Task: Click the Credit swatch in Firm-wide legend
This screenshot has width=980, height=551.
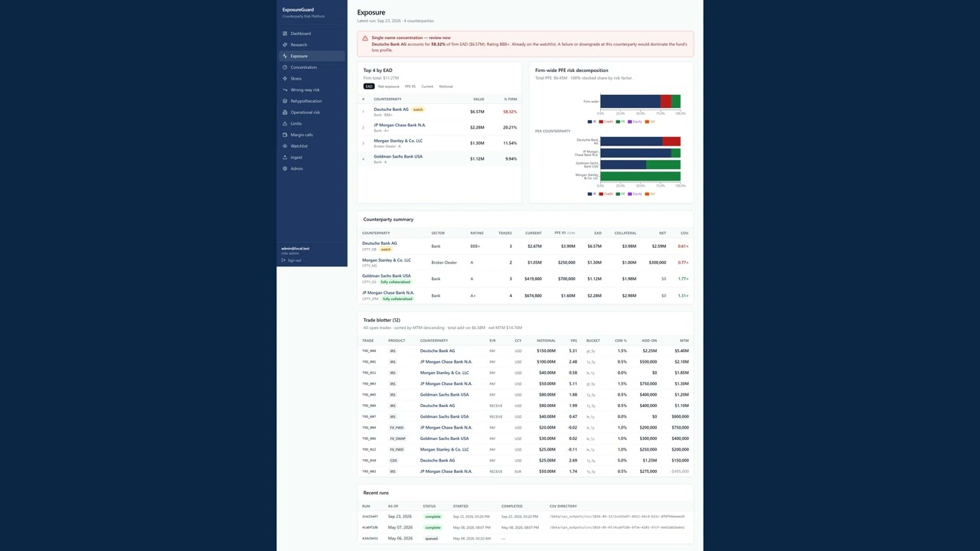Action: coord(602,122)
